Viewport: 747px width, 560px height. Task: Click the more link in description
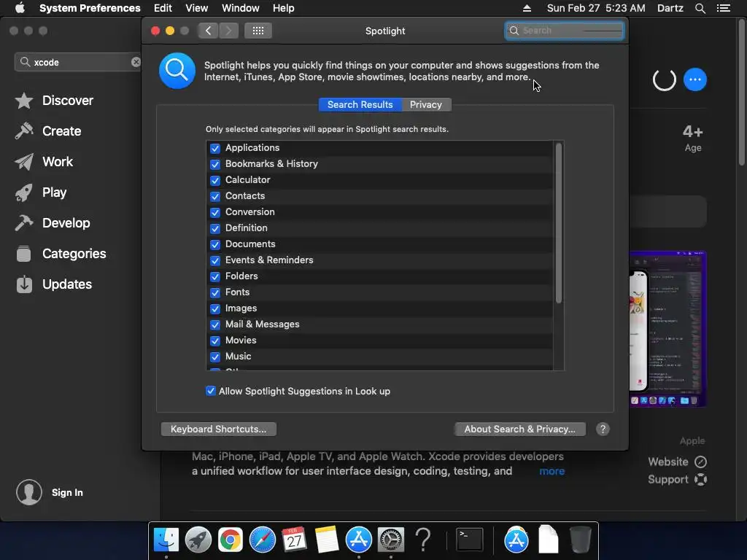(552, 471)
